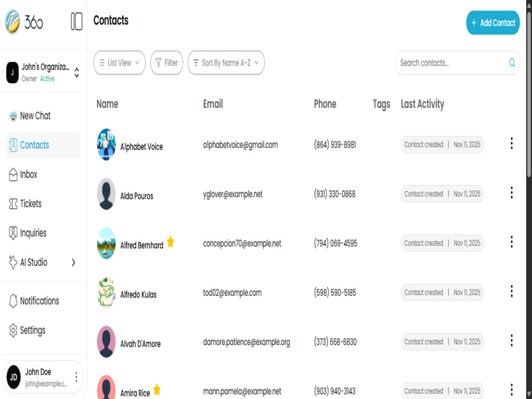Collapse the sidebar panel icon

click(x=77, y=21)
